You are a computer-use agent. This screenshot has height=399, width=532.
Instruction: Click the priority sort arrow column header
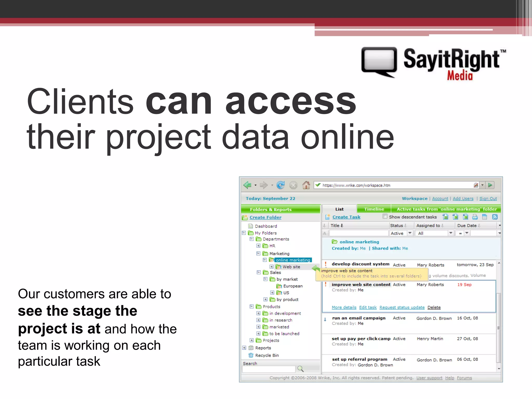coord(324,225)
